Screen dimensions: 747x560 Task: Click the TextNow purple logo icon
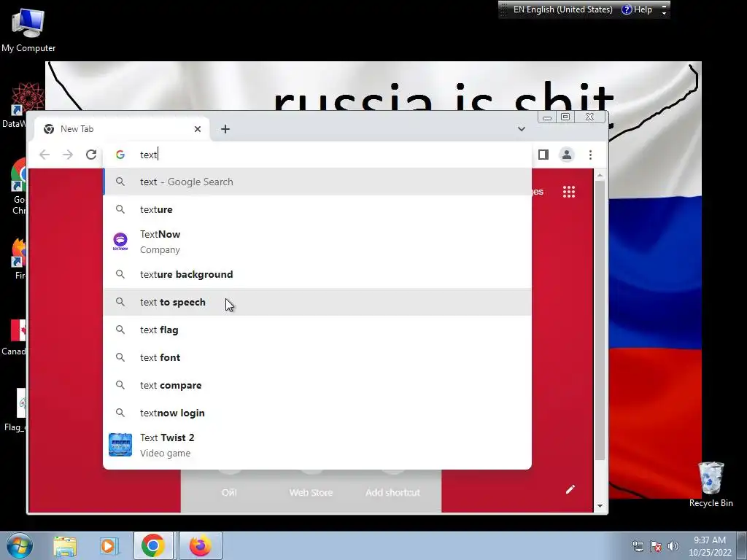(x=120, y=242)
